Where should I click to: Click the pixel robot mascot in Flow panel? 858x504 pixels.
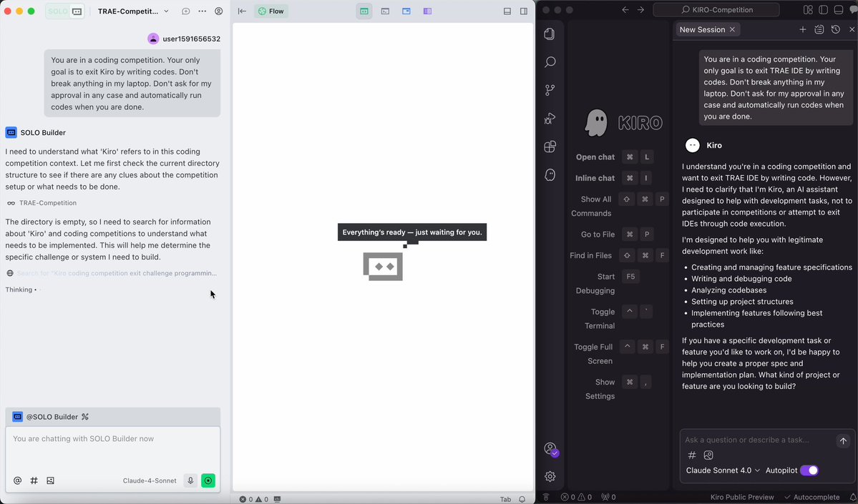click(x=383, y=266)
